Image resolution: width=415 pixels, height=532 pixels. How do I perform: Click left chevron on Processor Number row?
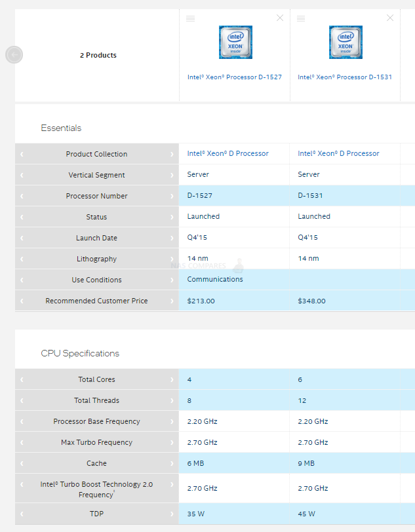22,197
